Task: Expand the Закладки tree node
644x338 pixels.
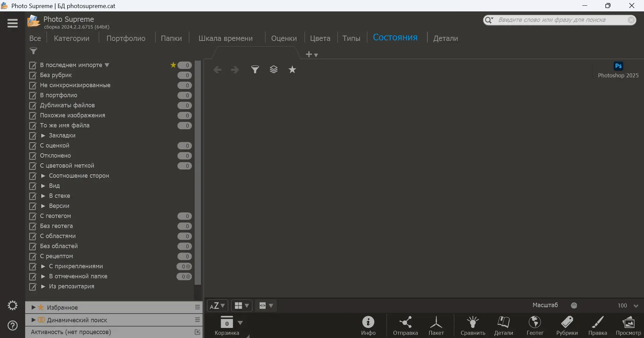Action: (43, 135)
